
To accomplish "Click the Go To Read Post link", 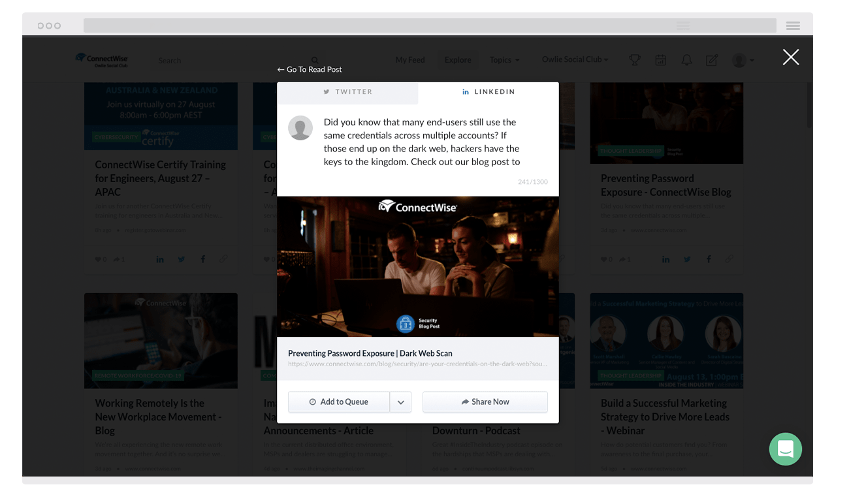I will [x=310, y=69].
